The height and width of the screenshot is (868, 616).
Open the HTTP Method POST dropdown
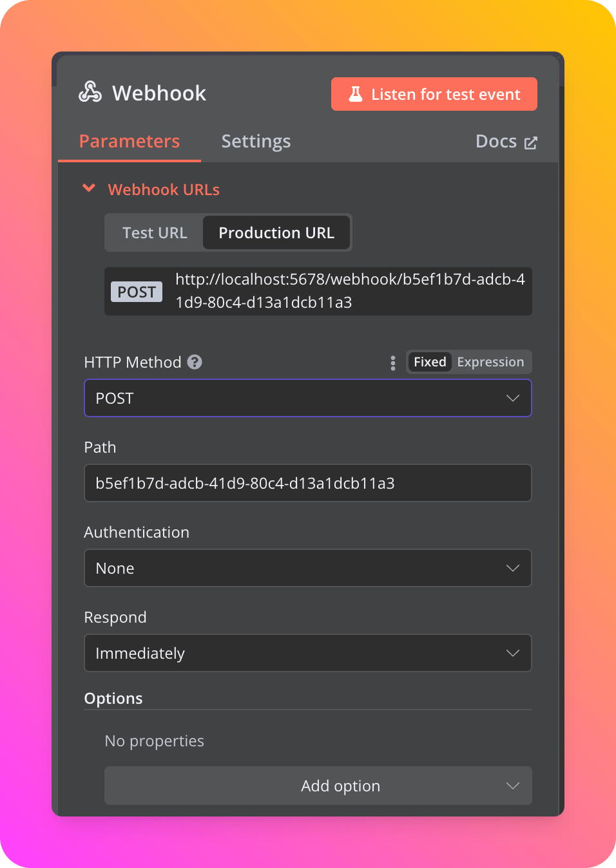(x=308, y=398)
